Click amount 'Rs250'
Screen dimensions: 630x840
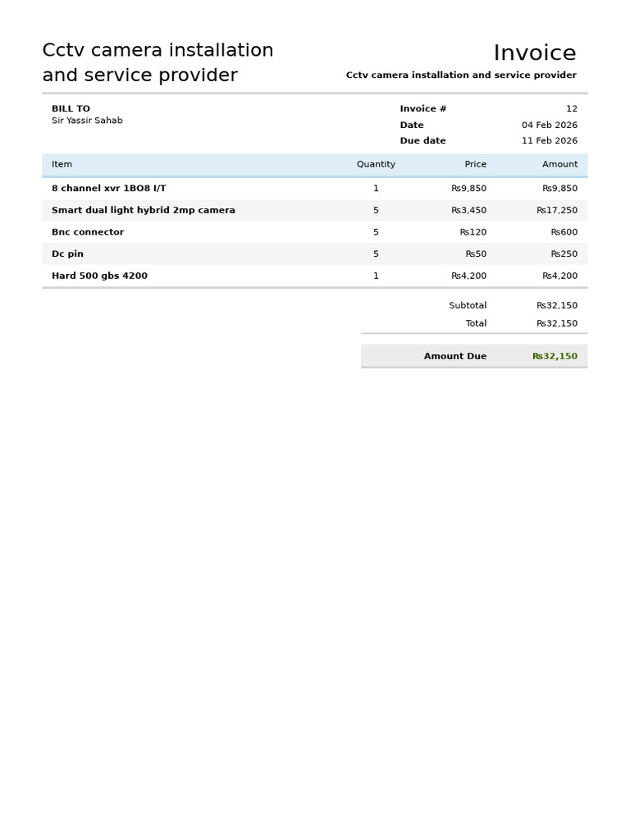(564, 254)
